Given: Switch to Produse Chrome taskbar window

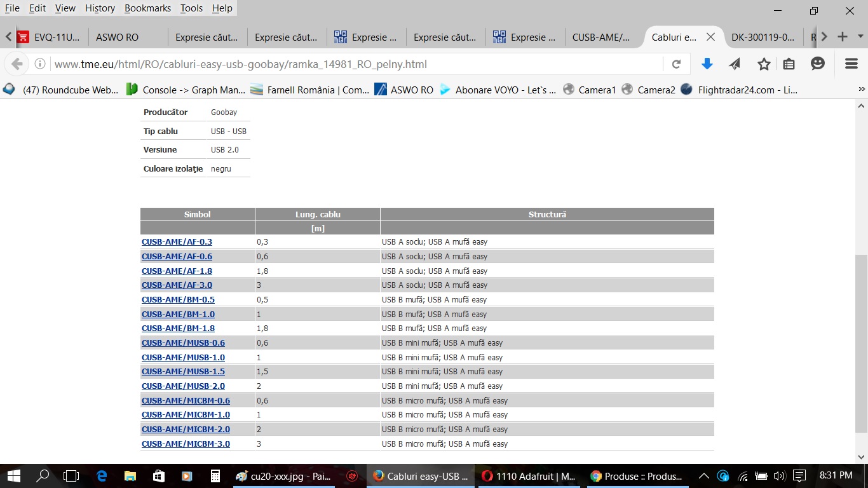Looking at the screenshot, I should tap(637, 475).
